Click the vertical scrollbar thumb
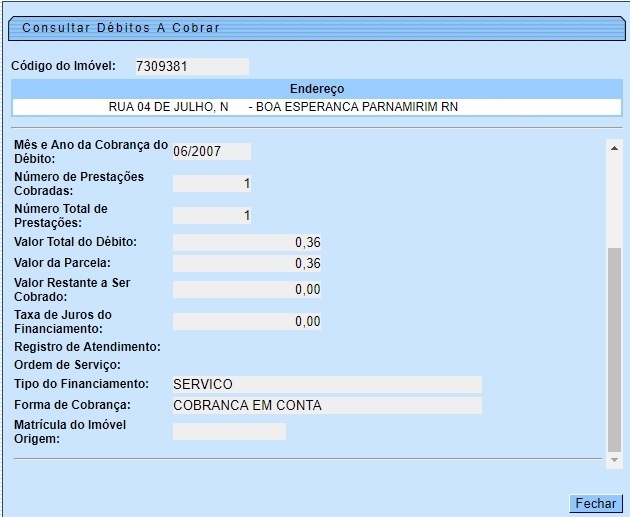The width and height of the screenshot is (630, 517). coord(615,350)
